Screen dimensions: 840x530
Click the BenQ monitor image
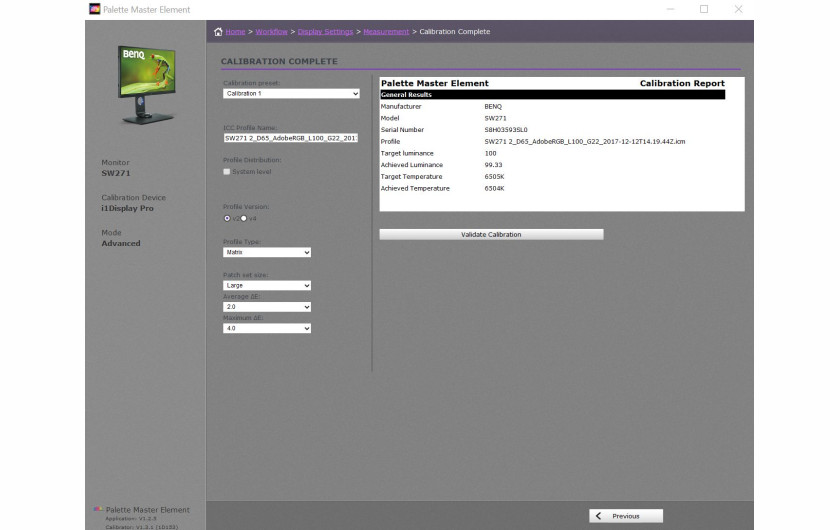coord(146,85)
